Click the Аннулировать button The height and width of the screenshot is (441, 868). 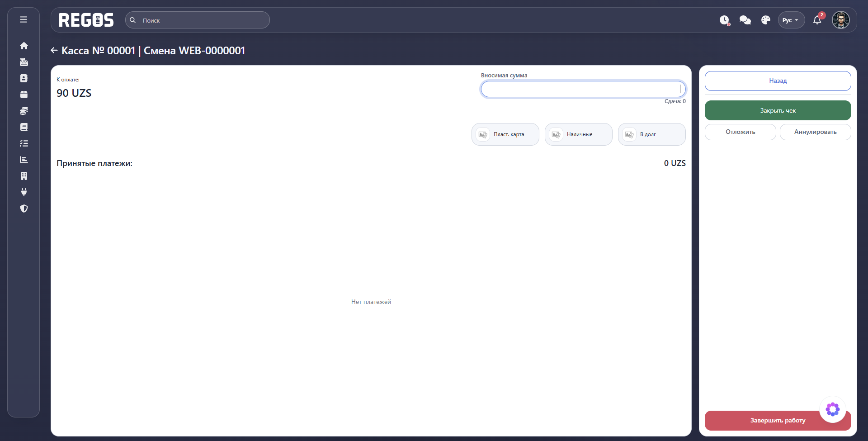pos(816,132)
